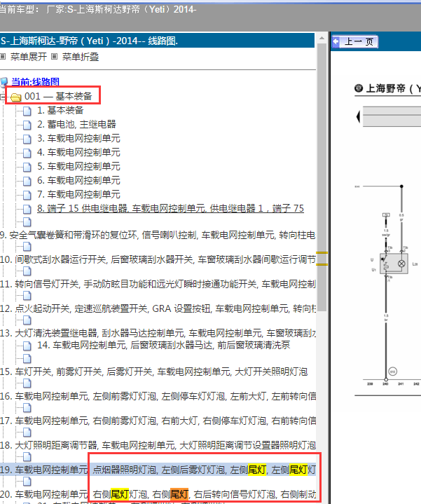This screenshot has width=421, height=504.
Task: Open entry 17. 右侧前雾灯灯泡
Action: 158,421
